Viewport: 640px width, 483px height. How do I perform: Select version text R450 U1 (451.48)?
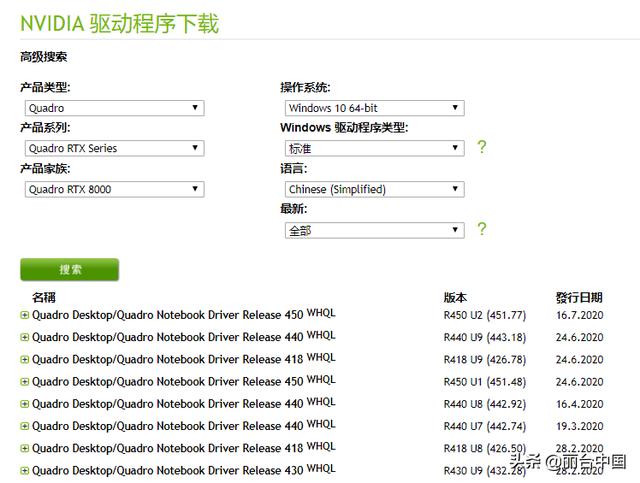tap(485, 382)
